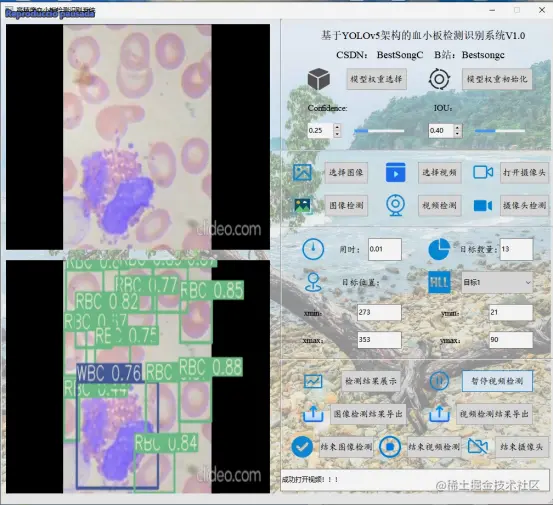Click the 结束图像检测 button

click(x=346, y=447)
